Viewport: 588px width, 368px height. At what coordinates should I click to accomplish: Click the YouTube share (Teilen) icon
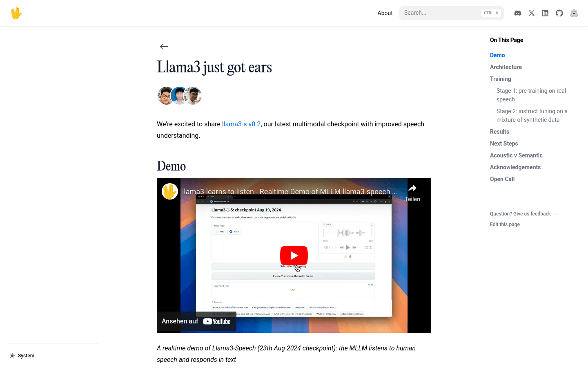(x=412, y=193)
